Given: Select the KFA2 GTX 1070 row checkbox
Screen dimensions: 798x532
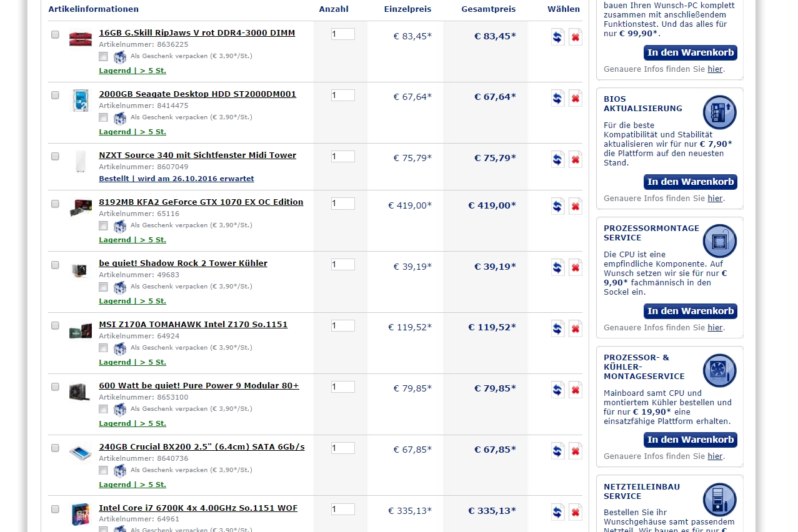Looking at the screenshot, I should tap(55, 204).
